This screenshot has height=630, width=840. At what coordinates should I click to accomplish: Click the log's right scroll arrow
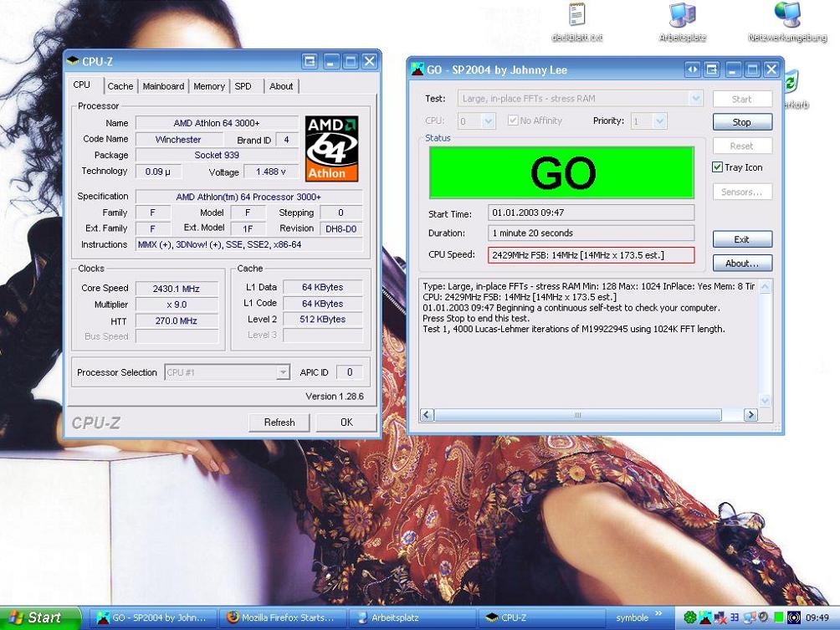pos(750,415)
